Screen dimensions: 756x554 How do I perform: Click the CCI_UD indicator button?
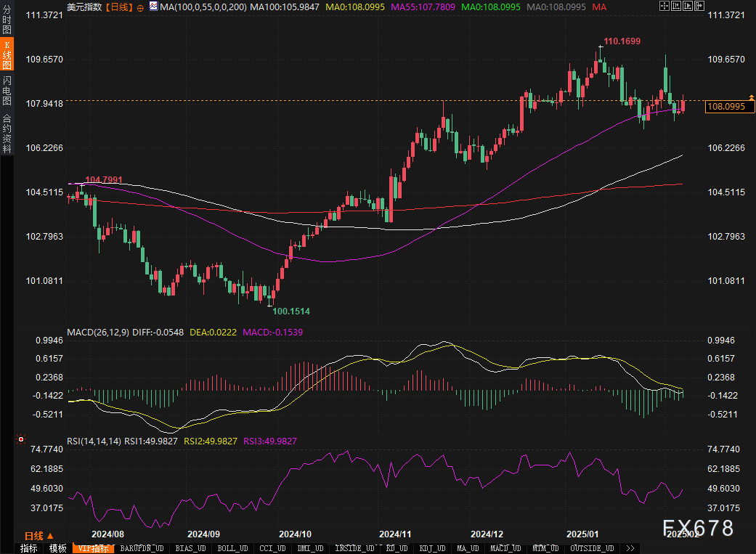tap(272, 548)
